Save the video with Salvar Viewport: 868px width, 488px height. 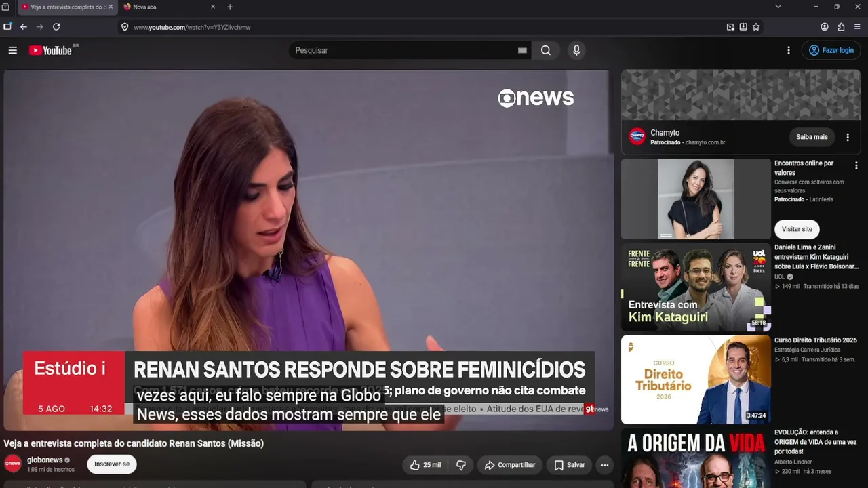coord(569,465)
